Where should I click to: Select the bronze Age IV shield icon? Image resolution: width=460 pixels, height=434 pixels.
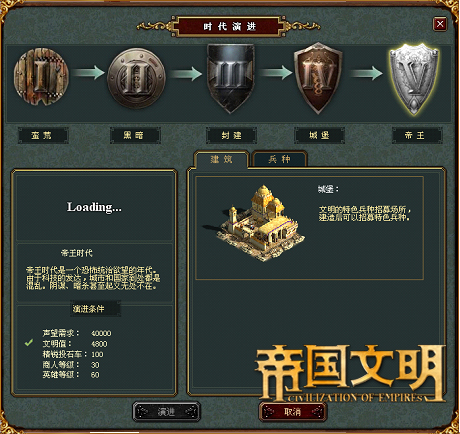(318, 78)
